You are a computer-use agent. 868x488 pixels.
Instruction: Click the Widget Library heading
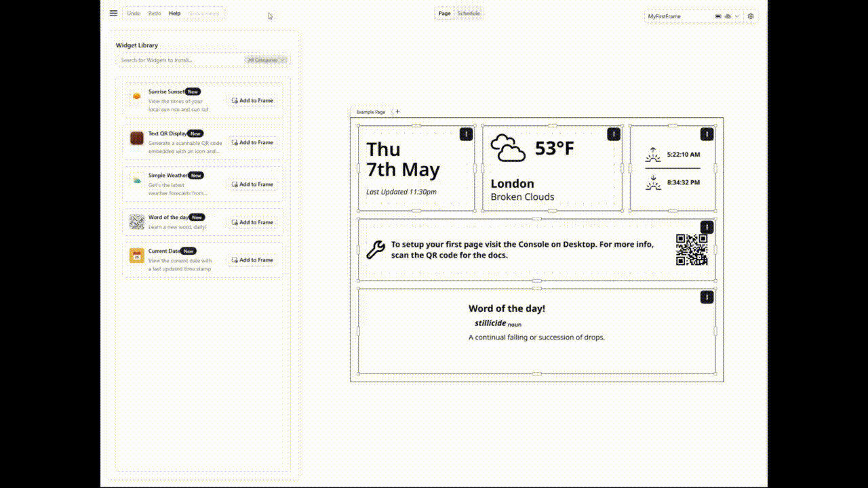[x=137, y=45]
